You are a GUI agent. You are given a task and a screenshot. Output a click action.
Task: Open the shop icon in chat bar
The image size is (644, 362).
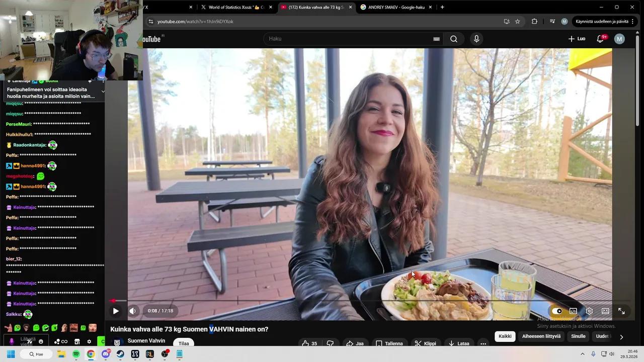click(77, 342)
